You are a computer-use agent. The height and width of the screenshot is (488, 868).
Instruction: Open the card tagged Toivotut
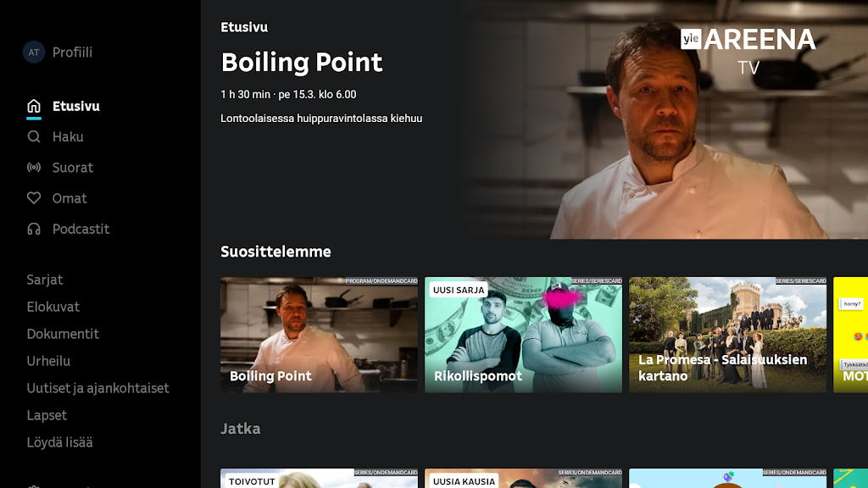click(x=319, y=479)
